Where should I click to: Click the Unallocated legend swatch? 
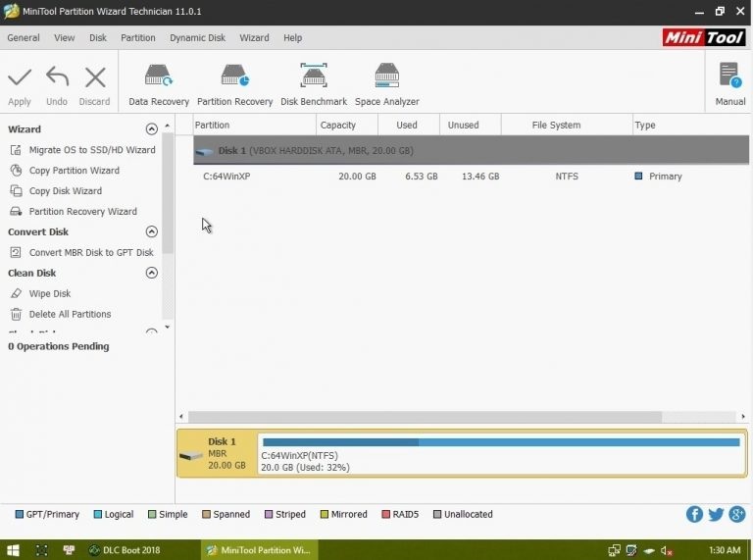tap(437, 514)
